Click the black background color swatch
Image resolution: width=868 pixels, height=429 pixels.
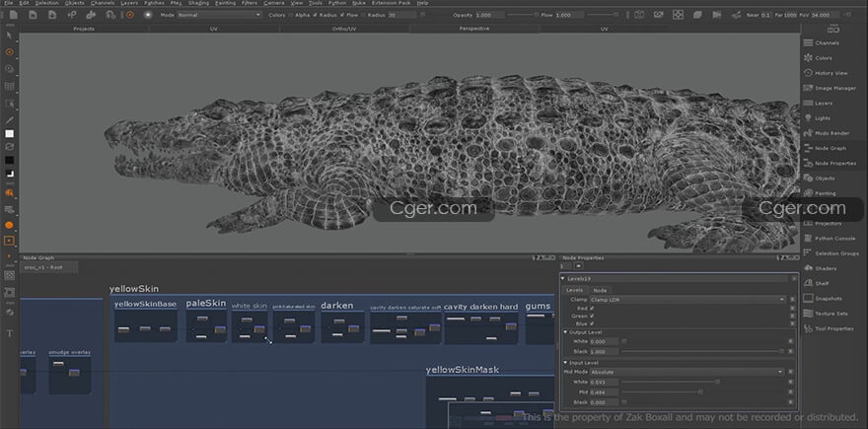point(10,160)
